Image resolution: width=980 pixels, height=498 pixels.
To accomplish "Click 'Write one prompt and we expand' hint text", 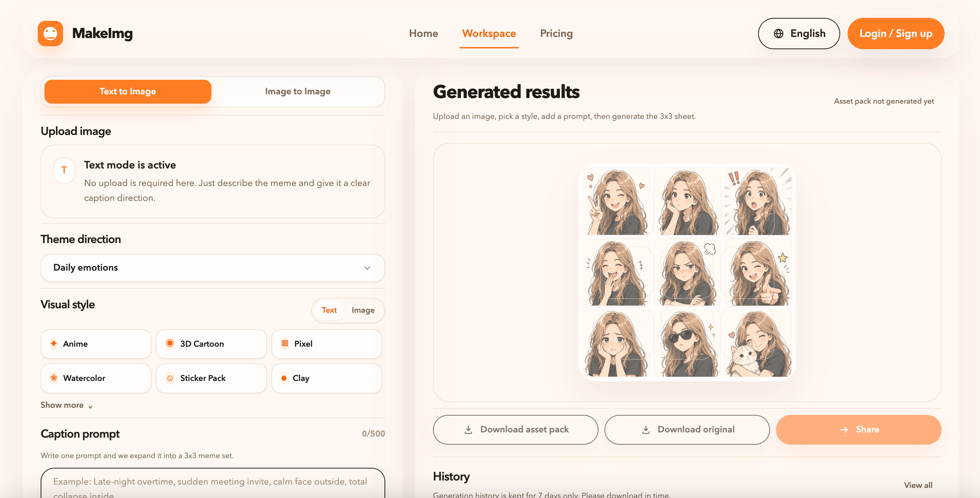I will coord(137,456).
